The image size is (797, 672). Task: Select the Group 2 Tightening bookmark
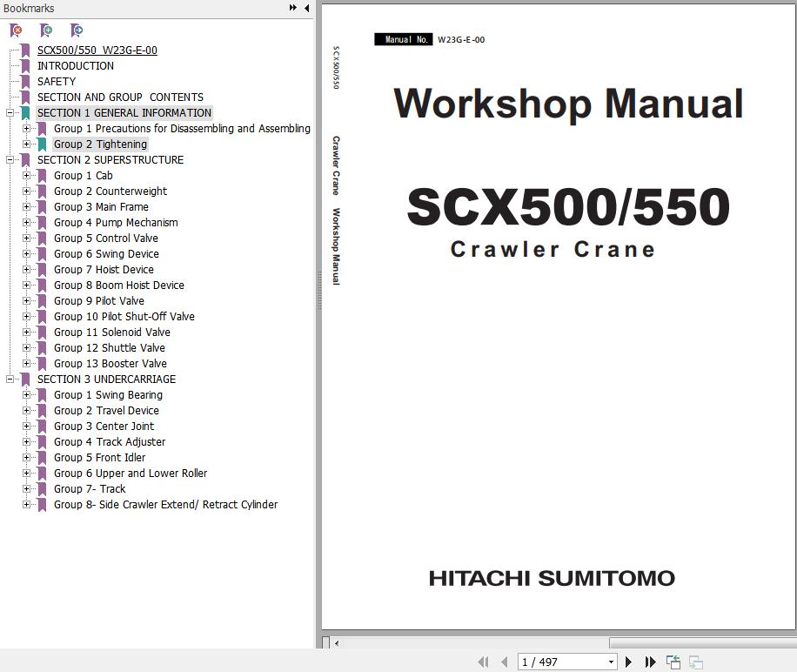pos(100,144)
